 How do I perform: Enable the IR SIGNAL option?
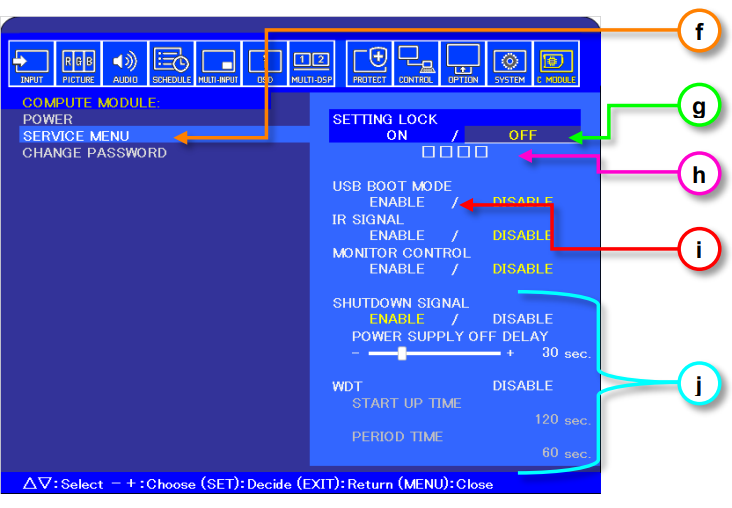pos(397,235)
